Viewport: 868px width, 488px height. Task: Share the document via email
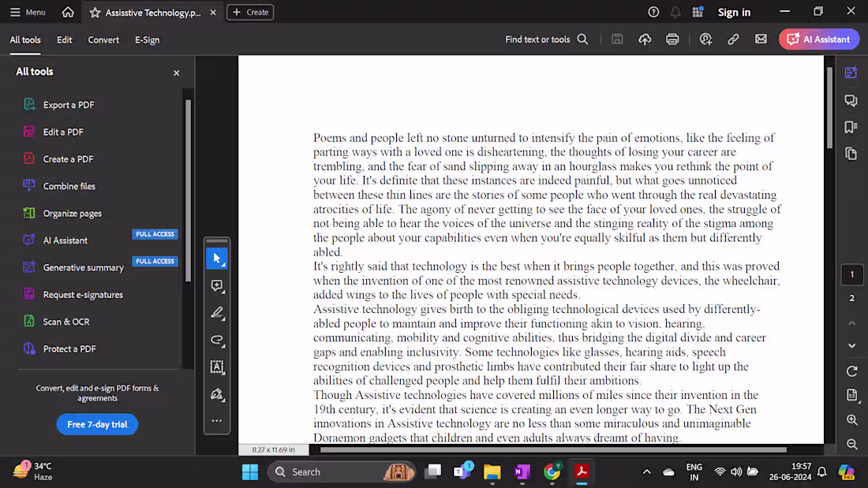(761, 39)
